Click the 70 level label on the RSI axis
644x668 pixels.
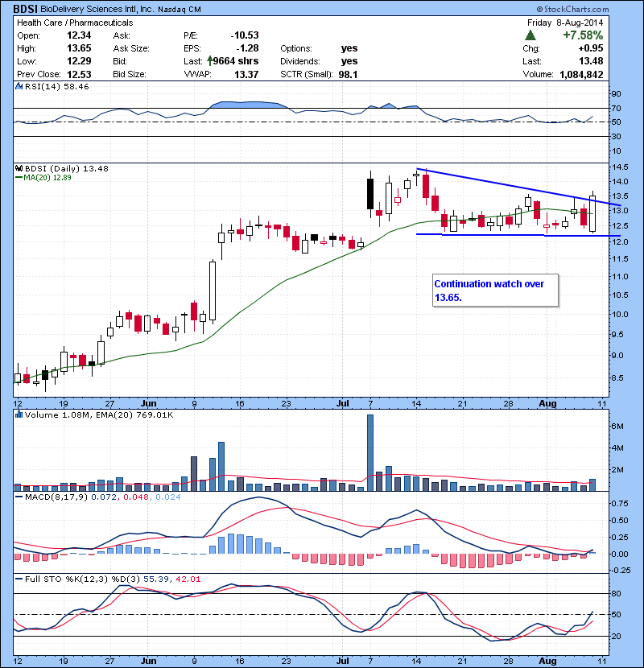pos(617,108)
